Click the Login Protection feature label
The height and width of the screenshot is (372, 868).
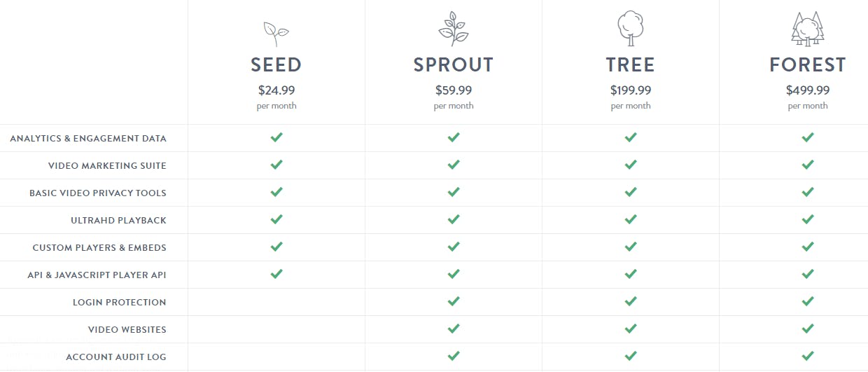click(x=120, y=302)
